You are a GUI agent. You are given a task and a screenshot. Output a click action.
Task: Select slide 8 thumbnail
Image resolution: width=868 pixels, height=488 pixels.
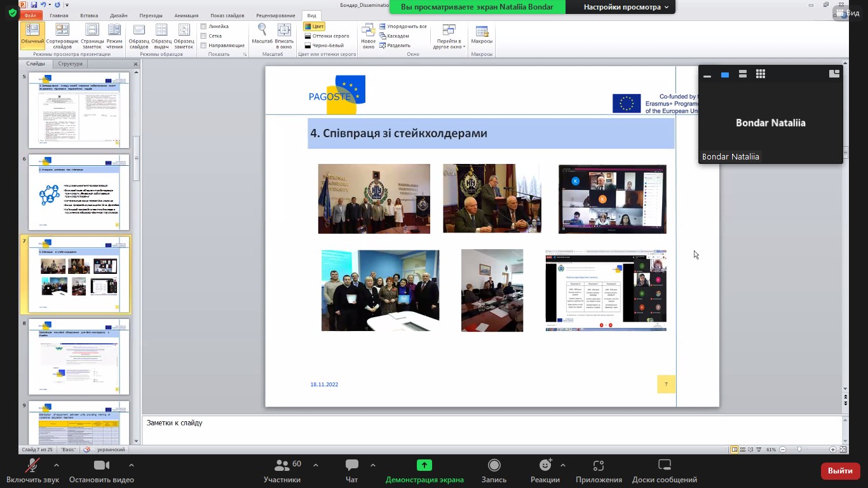(79, 357)
